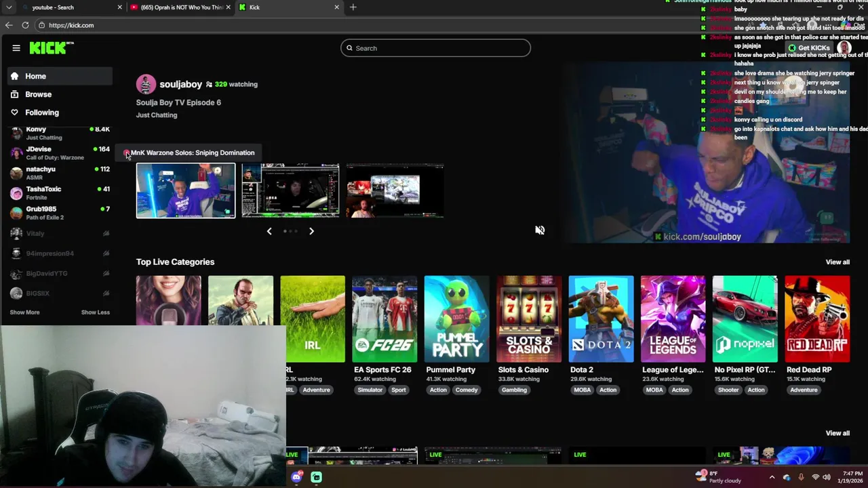The width and height of the screenshot is (868, 488).
Task: Click souljaboy avatar icon
Action: point(146,84)
